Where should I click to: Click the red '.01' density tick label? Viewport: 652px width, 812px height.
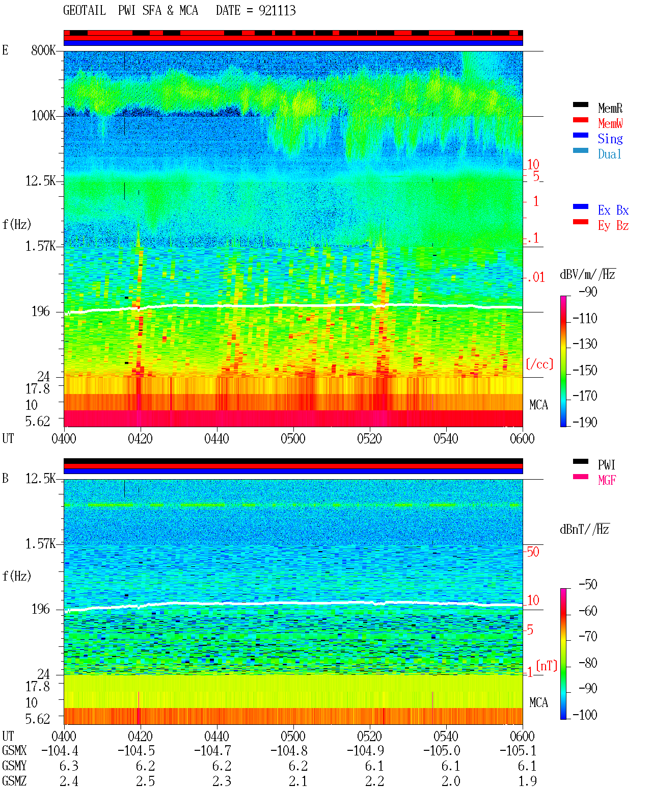point(535,278)
